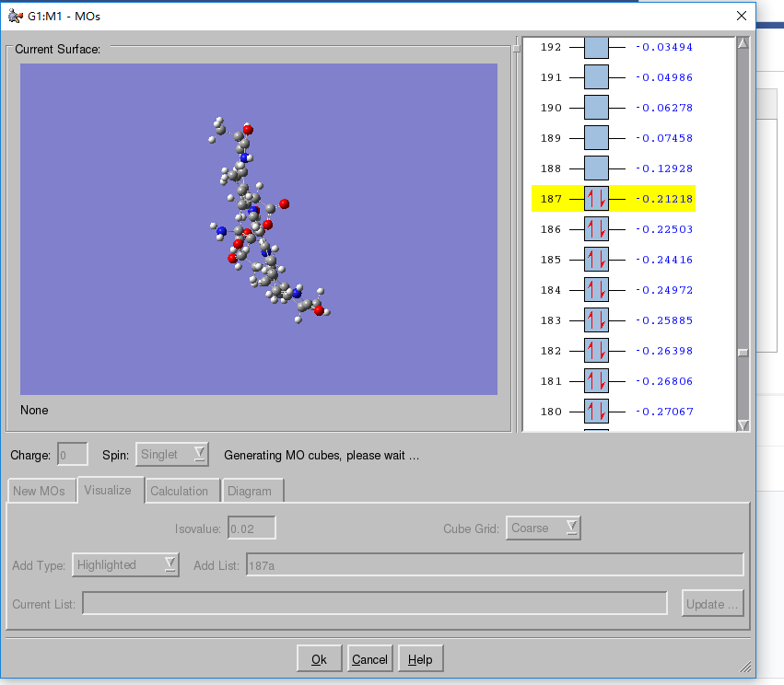Click energy value -0.25885
Image resolution: width=784 pixels, height=685 pixels.
tap(664, 320)
